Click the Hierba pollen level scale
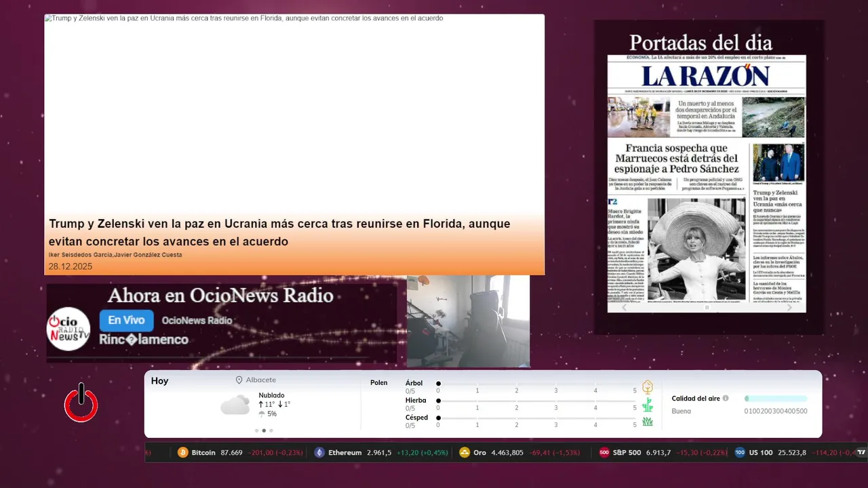Image resolution: width=868 pixels, height=488 pixels. (x=537, y=405)
